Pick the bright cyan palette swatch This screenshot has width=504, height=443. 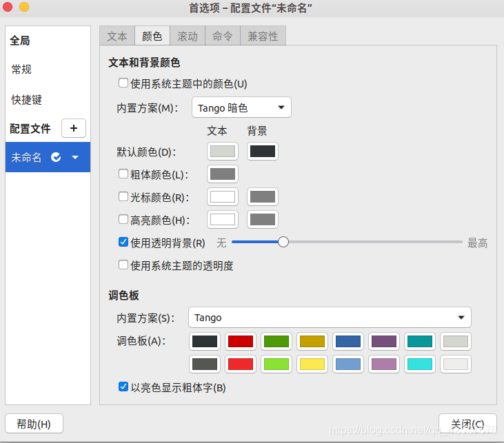tap(420, 364)
